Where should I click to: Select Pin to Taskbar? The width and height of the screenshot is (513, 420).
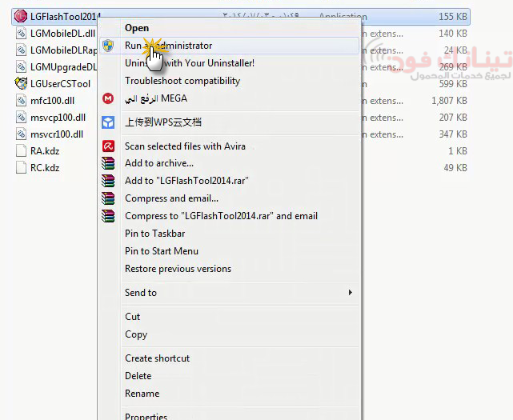click(154, 234)
